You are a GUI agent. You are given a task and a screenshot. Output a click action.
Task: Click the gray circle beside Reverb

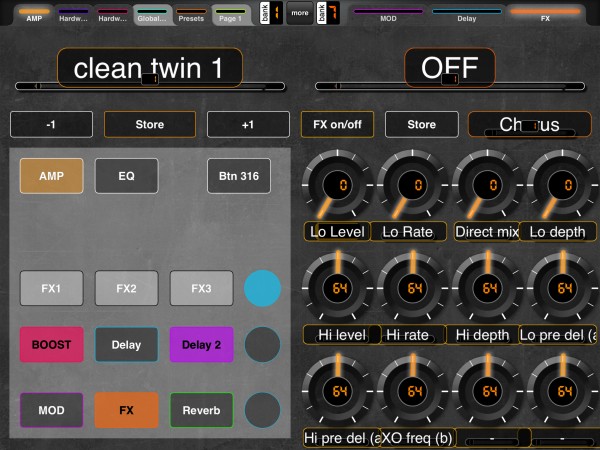tap(262, 410)
